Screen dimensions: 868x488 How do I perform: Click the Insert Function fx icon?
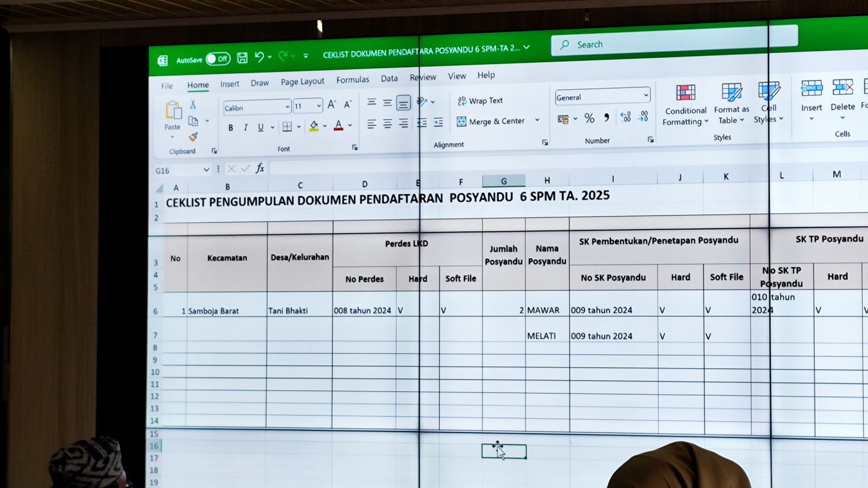click(x=260, y=169)
